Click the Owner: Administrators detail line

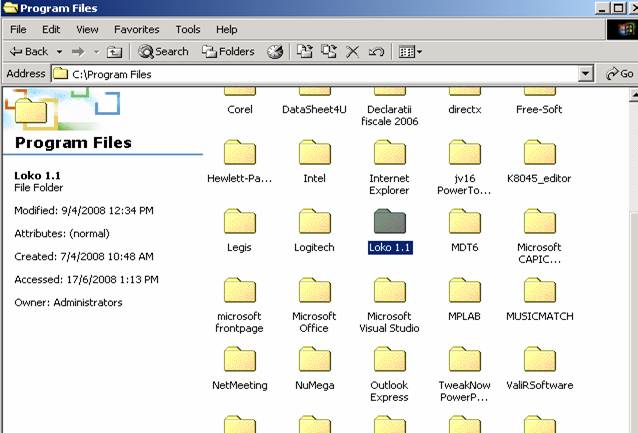pos(68,302)
